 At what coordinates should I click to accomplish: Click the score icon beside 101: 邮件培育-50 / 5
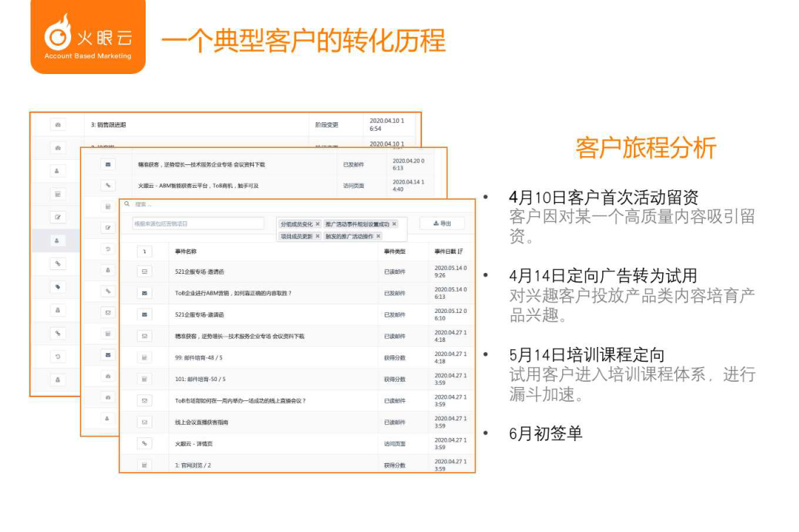[145, 379]
